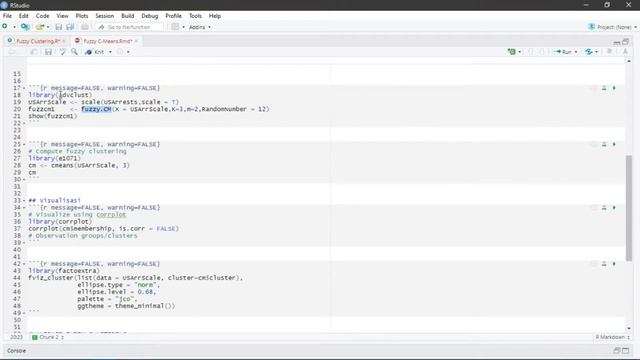Viewport: 640px width, 360px height.
Task: Run the chunk starting at line 25
Action: pos(614,144)
